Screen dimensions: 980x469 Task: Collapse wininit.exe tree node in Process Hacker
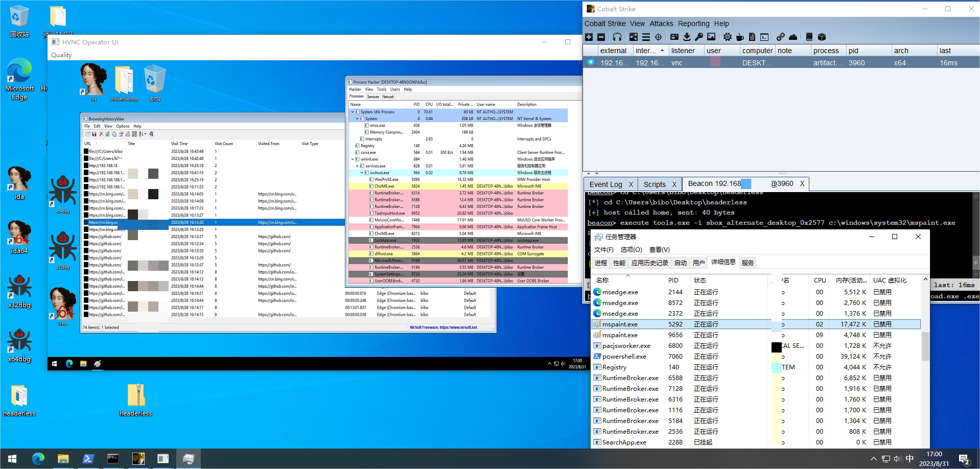coord(352,159)
